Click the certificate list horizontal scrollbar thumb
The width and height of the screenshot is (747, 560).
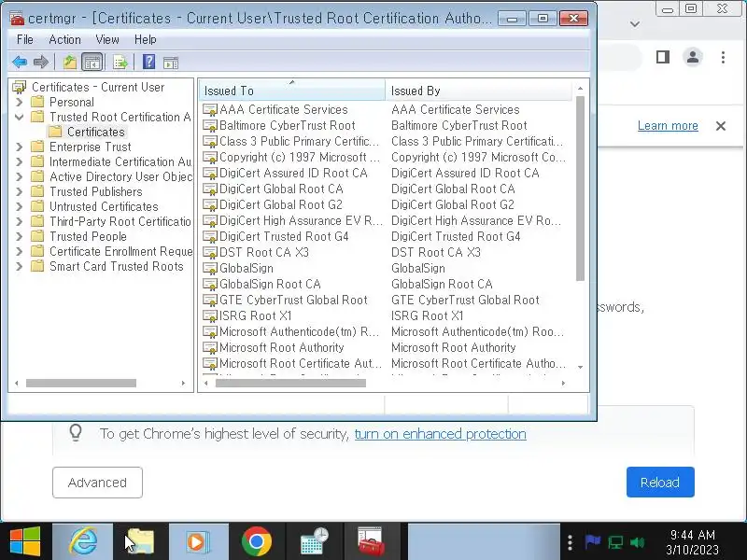(x=290, y=384)
